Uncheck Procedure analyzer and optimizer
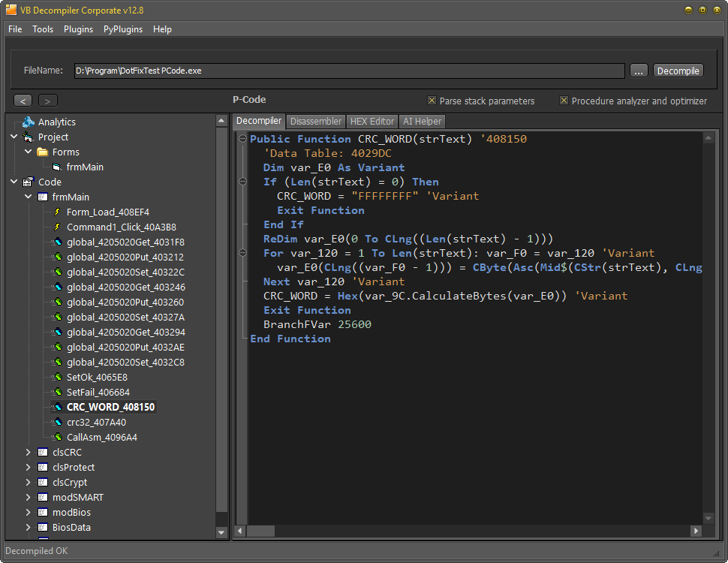728x563 pixels. [x=564, y=100]
